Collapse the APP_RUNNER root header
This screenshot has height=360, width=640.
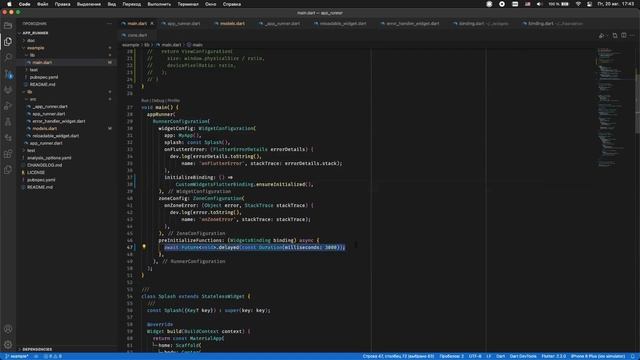(x=35, y=33)
